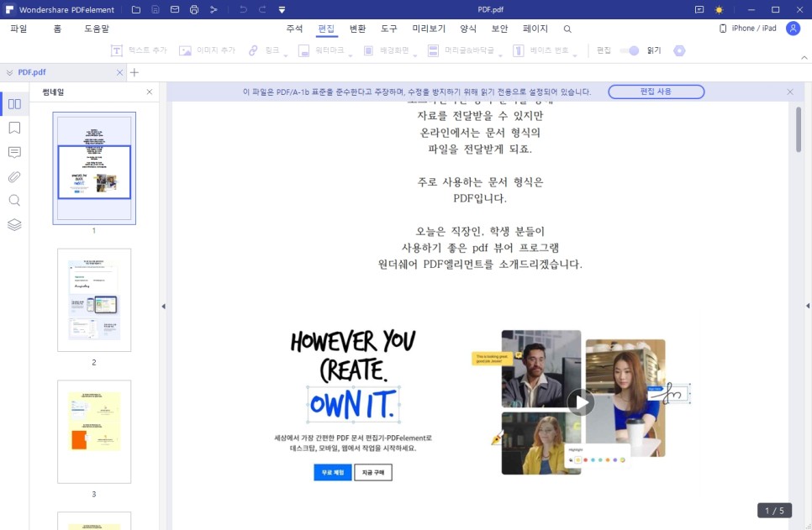The image size is (812, 530).
Task: Open the user account avatar
Action: coord(794,29)
